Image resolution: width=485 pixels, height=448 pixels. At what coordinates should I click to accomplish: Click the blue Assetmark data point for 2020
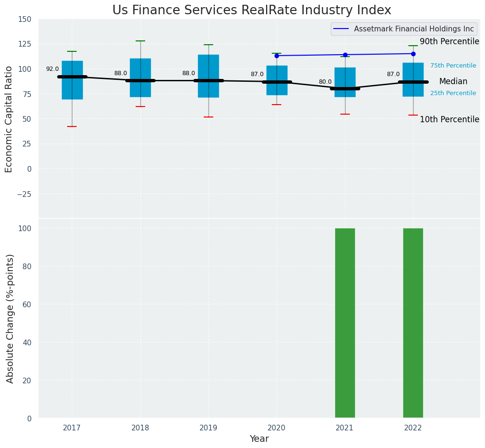click(x=277, y=56)
